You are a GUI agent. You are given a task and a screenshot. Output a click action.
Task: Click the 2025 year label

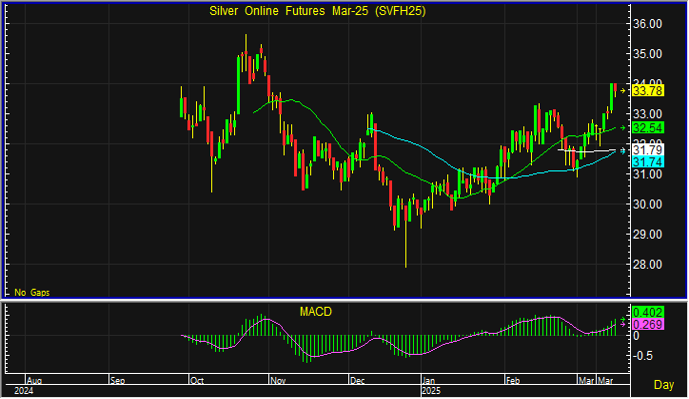pyautogui.click(x=432, y=391)
